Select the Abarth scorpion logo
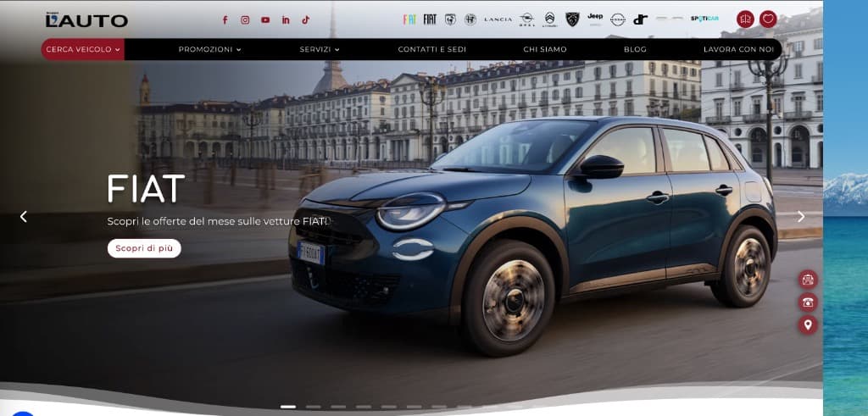 click(x=451, y=19)
